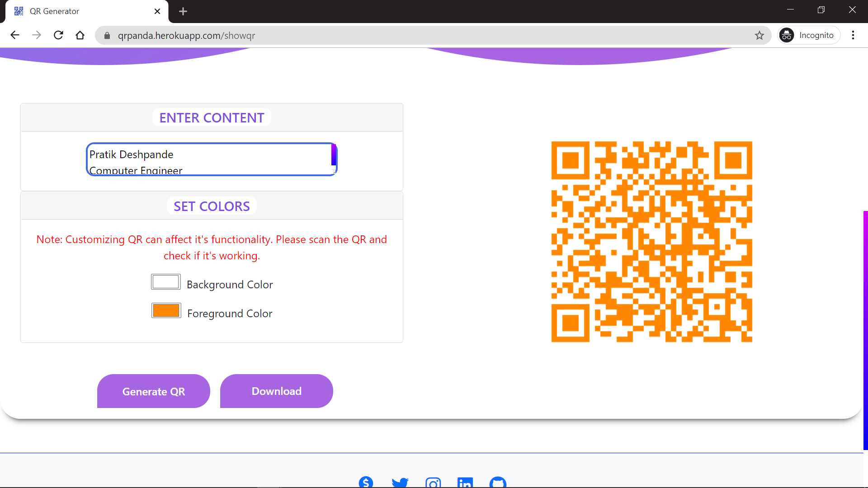The image size is (868, 488).
Task: Close the QR Generator tab
Action: coord(157,11)
